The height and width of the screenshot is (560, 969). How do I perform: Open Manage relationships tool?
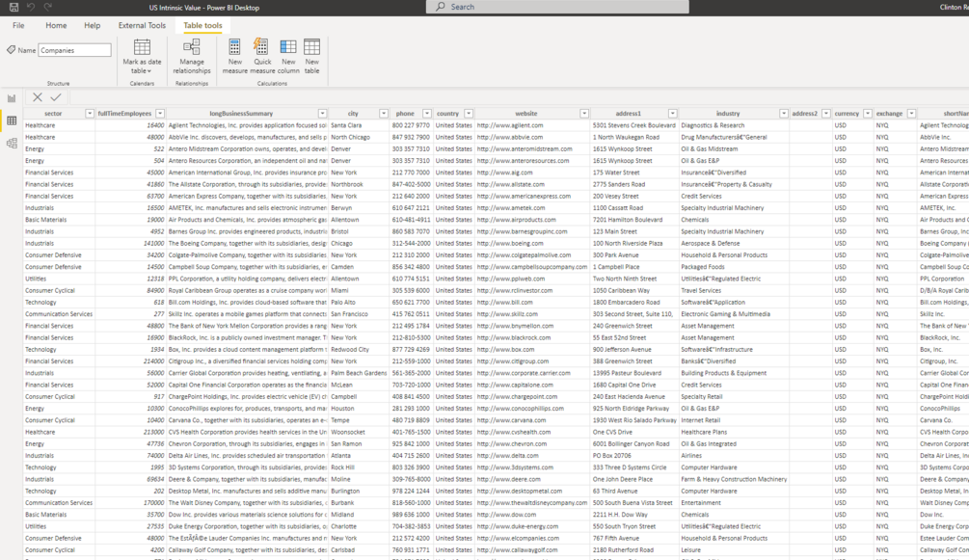click(x=192, y=57)
